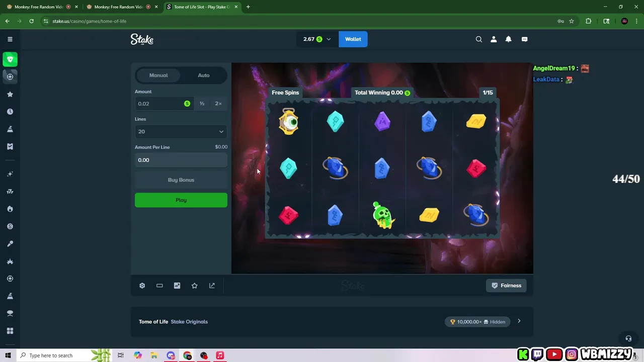Open the flame icon in sidebar
644x362 pixels.
pyautogui.click(x=10, y=209)
